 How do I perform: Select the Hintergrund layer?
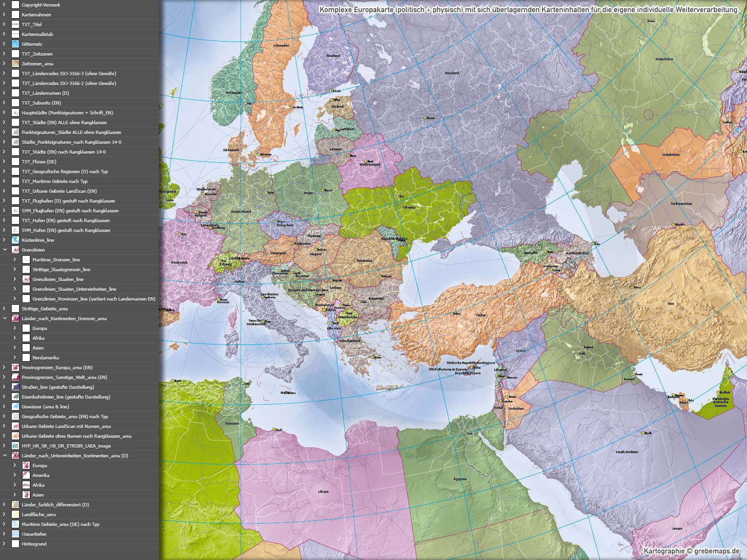click(x=34, y=544)
